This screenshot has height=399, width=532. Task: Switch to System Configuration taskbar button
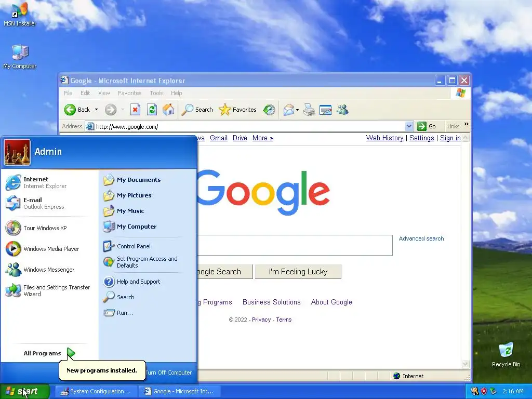coord(96,391)
